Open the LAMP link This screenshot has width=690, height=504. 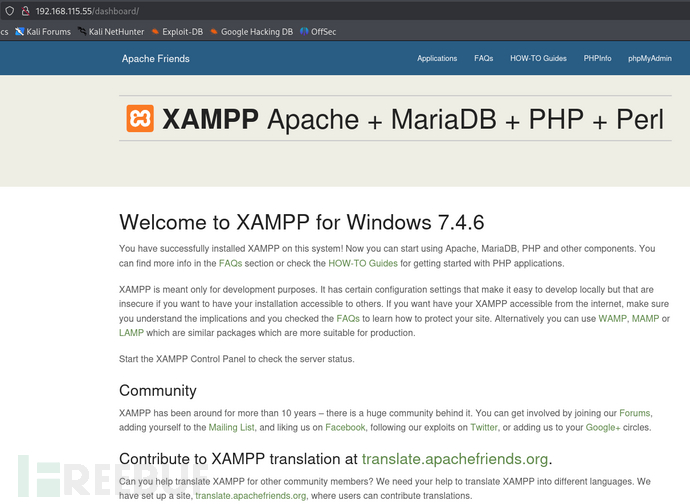131,333
